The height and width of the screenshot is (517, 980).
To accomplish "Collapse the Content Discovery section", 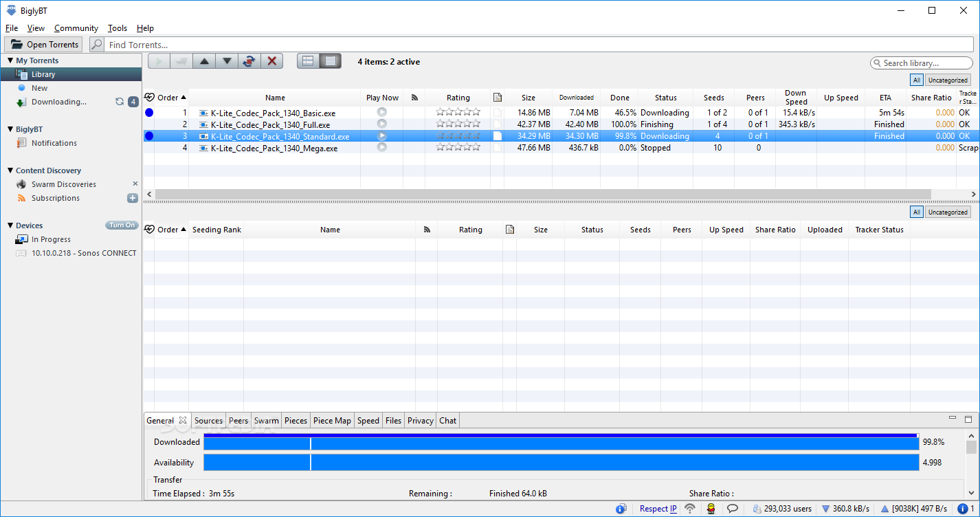I will [10, 170].
